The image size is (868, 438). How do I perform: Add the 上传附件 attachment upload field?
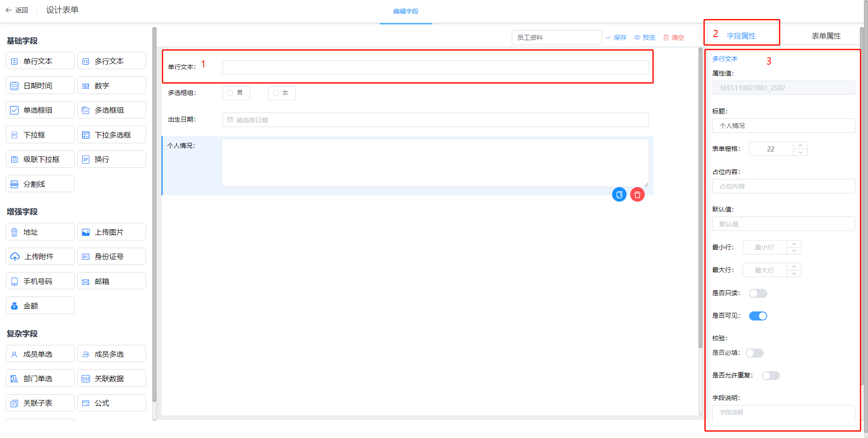point(40,257)
